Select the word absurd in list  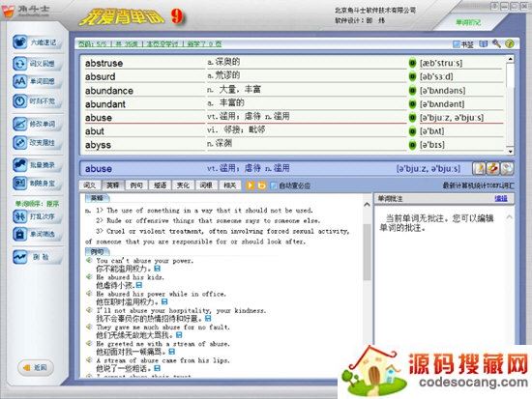coord(100,76)
